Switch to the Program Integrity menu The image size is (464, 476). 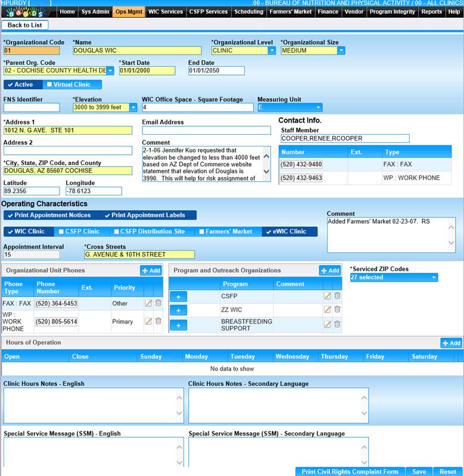[x=392, y=11]
